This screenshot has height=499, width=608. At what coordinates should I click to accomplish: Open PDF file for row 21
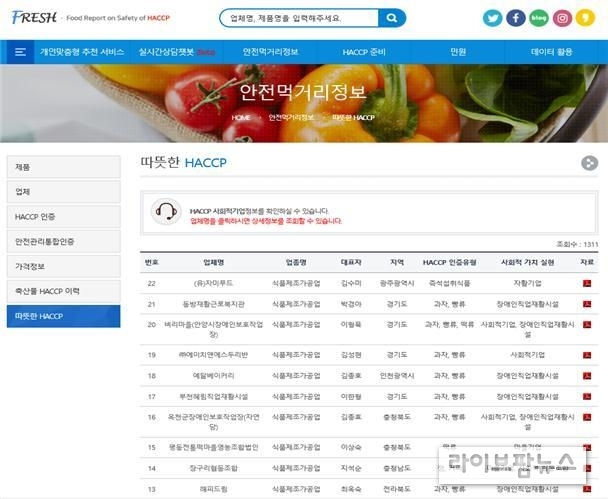click(x=587, y=304)
